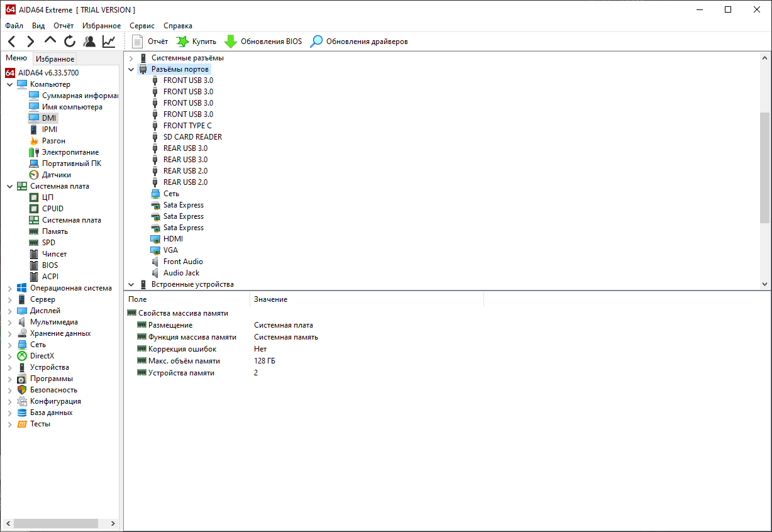Open the graph chart toolbar icon

[109, 42]
